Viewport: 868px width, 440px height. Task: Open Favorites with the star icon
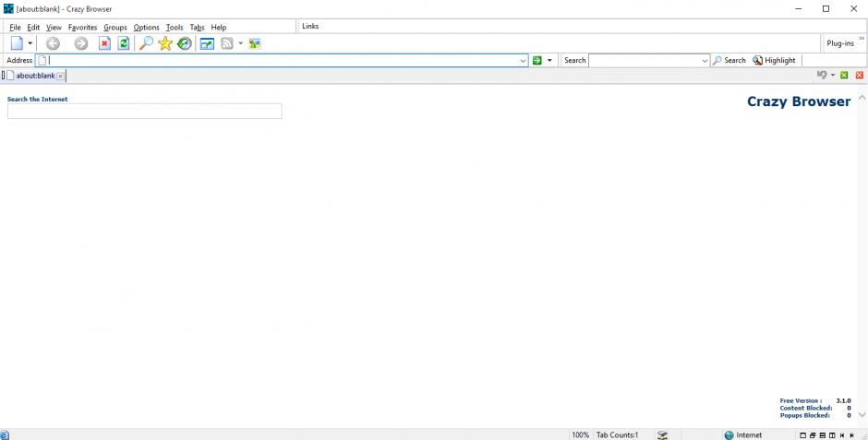(x=165, y=43)
